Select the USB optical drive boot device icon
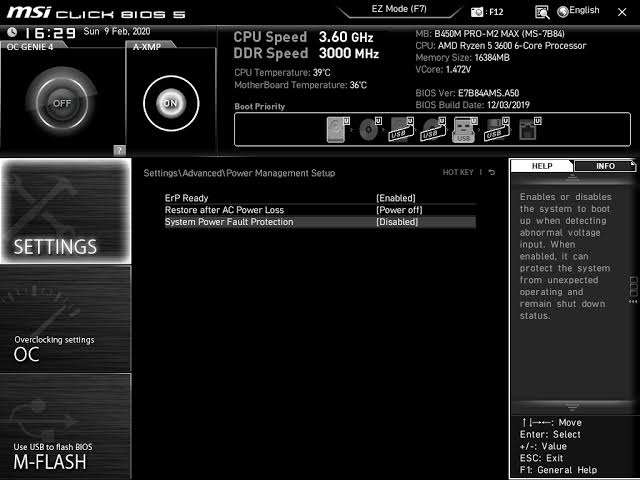The image size is (640, 480). click(x=433, y=129)
